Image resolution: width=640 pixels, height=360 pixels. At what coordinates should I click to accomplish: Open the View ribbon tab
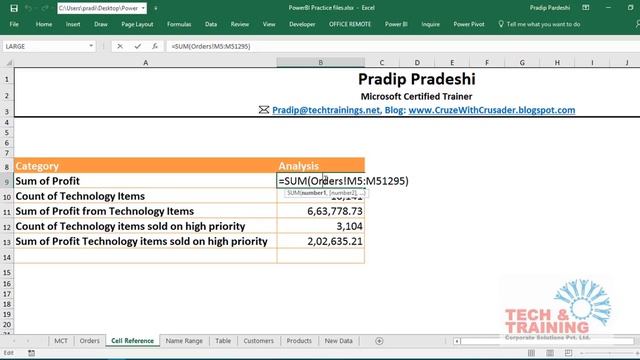tap(269, 24)
